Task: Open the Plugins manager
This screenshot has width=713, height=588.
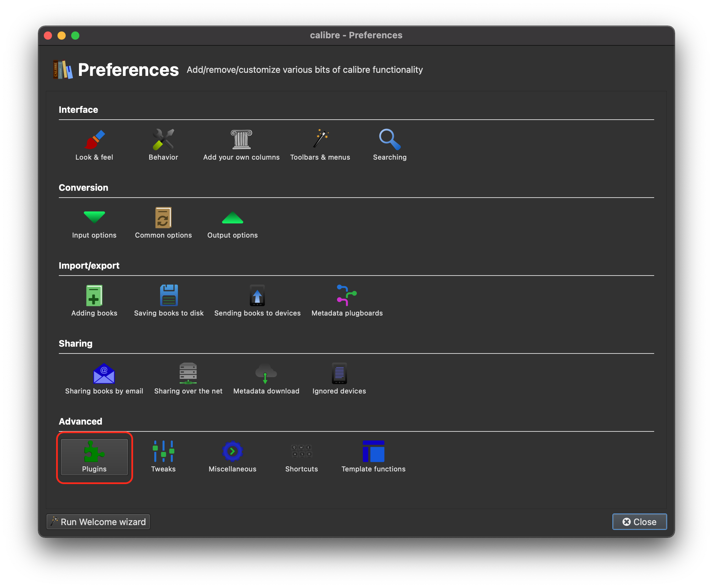Action: coord(94,457)
